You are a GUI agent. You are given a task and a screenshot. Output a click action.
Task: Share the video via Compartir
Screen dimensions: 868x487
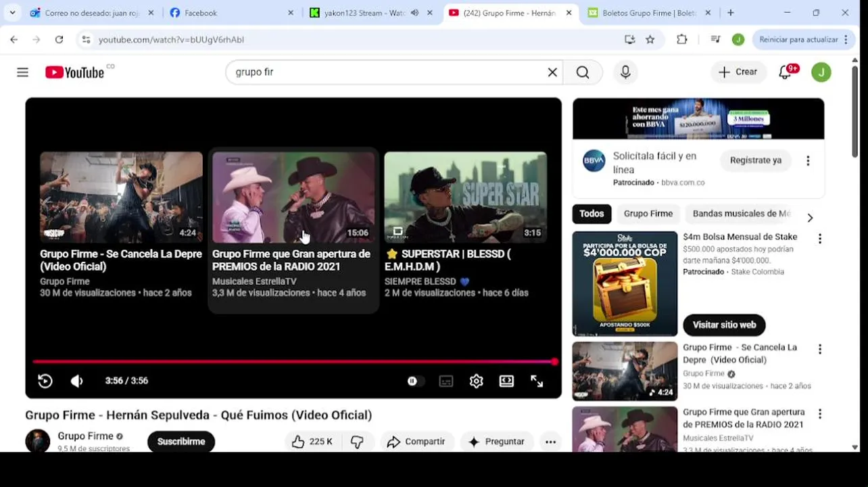tap(416, 442)
